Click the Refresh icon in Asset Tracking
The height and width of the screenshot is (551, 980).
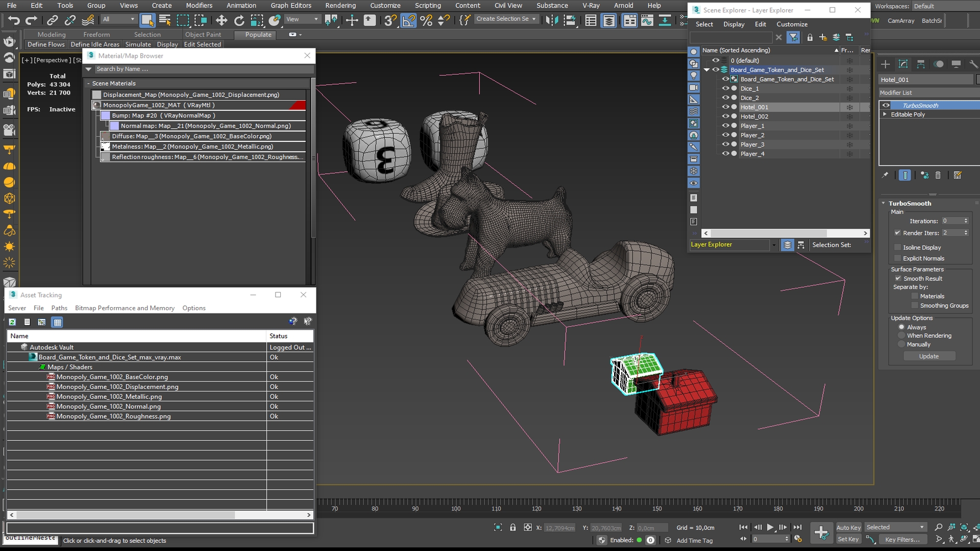coord(12,322)
